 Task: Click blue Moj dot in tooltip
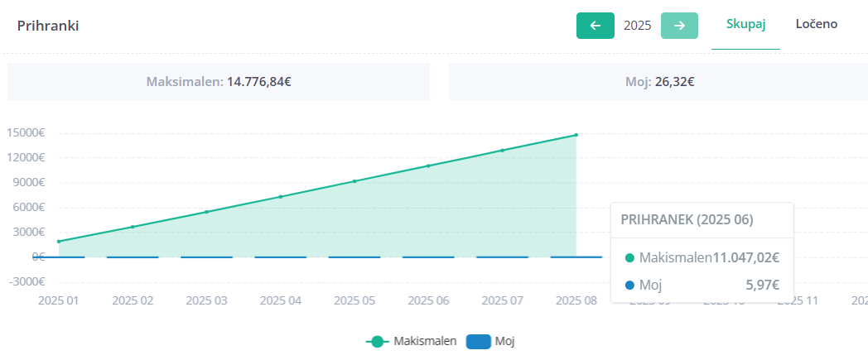pyautogui.click(x=629, y=286)
